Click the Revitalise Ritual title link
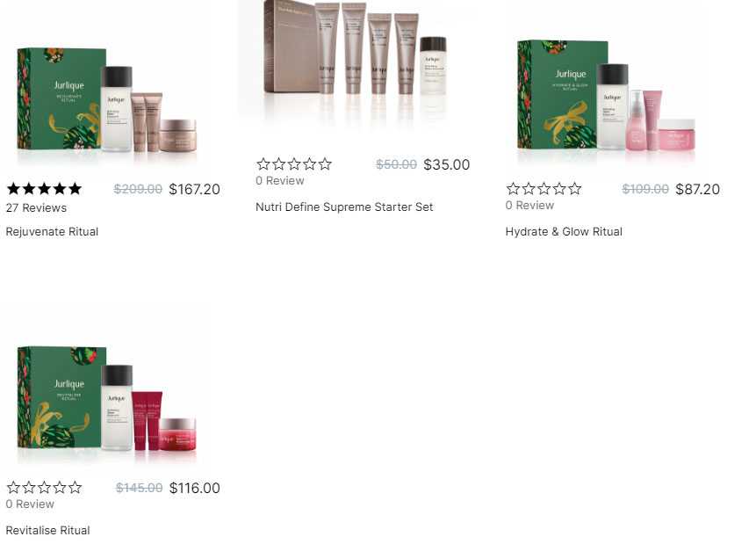This screenshot has height=544, width=756. (x=47, y=531)
